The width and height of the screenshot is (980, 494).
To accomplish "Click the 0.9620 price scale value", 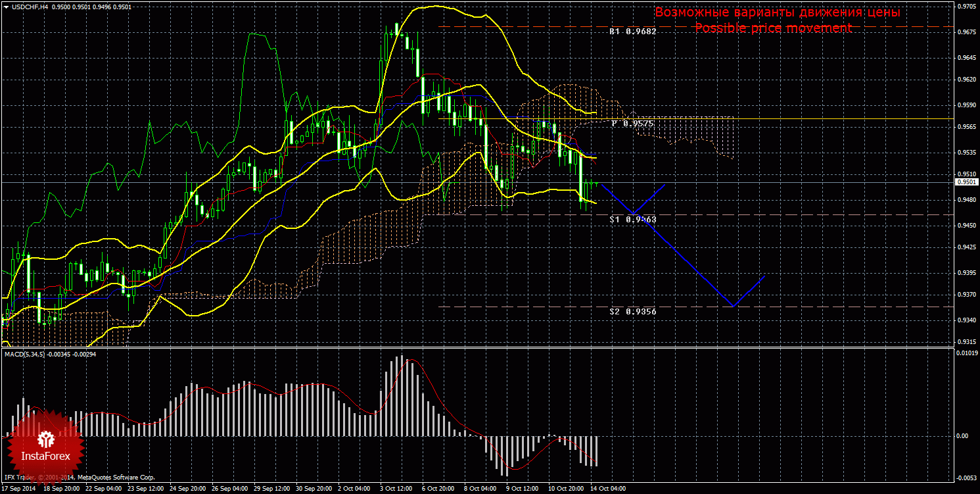I will click(x=966, y=80).
